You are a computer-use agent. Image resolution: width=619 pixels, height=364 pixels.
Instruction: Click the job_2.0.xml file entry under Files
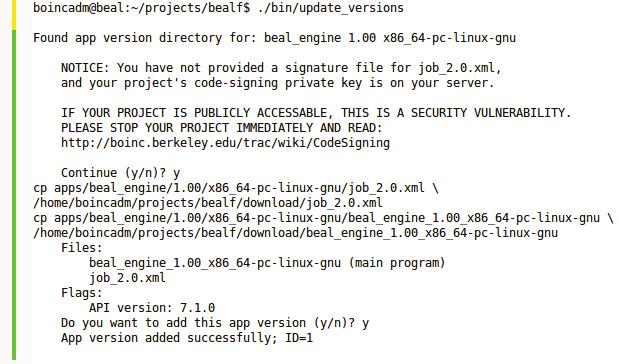(127, 278)
